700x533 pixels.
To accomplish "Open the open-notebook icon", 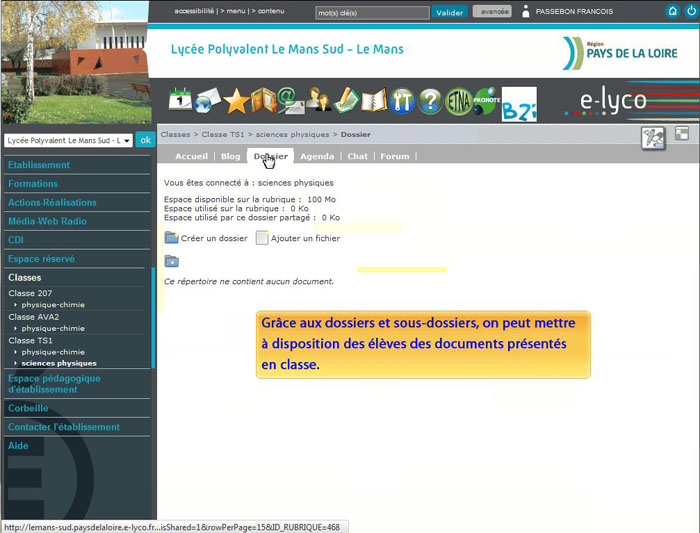I will [374, 100].
